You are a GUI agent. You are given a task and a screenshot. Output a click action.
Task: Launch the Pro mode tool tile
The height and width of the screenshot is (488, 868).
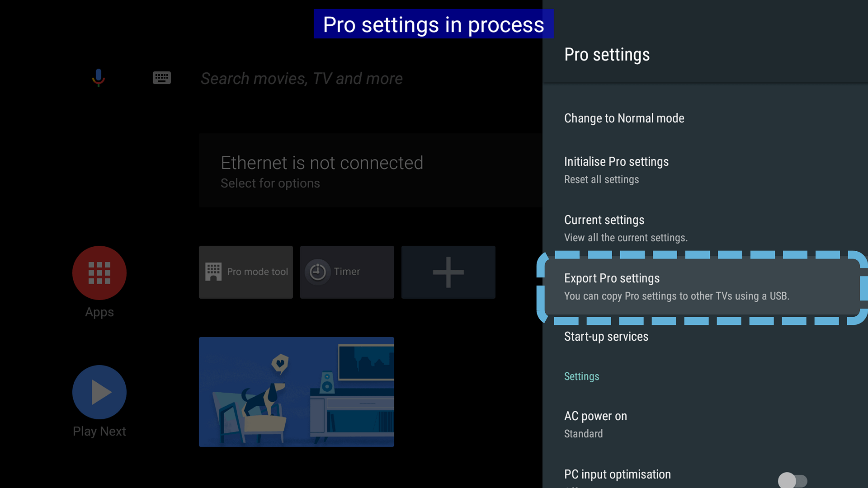(x=246, y=272)
